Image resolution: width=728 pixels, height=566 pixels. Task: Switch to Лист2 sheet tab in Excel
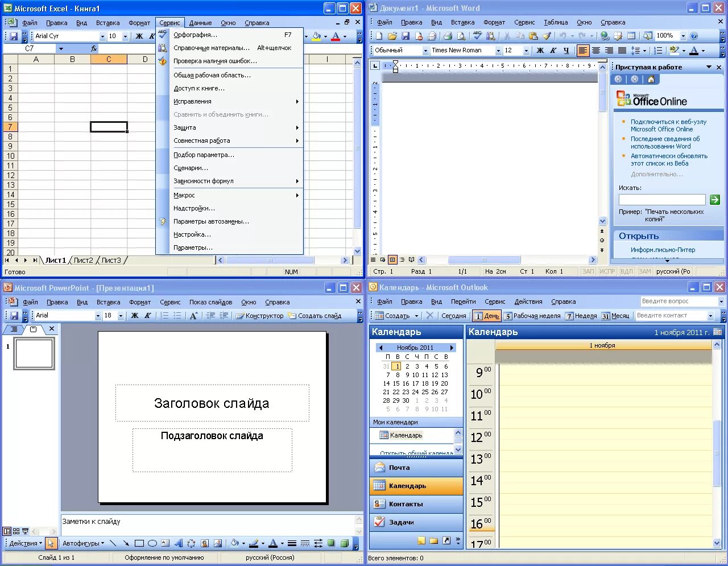click(x=83, y=260)
